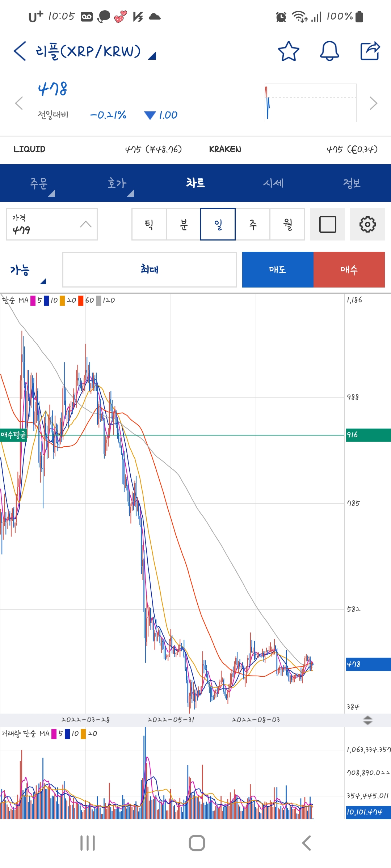391x868 pixels.
Task: Tap the 2022-05-31 date label
Action: point(171,720)
